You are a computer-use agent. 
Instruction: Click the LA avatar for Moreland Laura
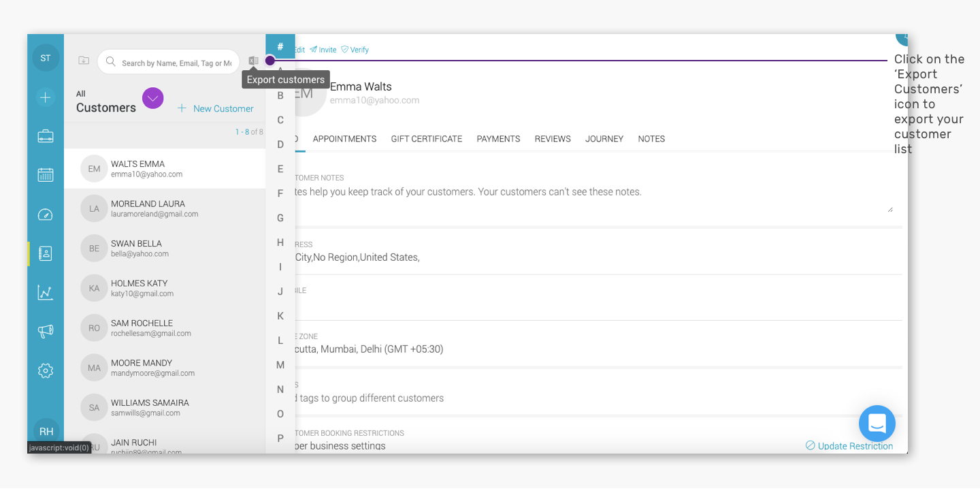click(94, 208)
